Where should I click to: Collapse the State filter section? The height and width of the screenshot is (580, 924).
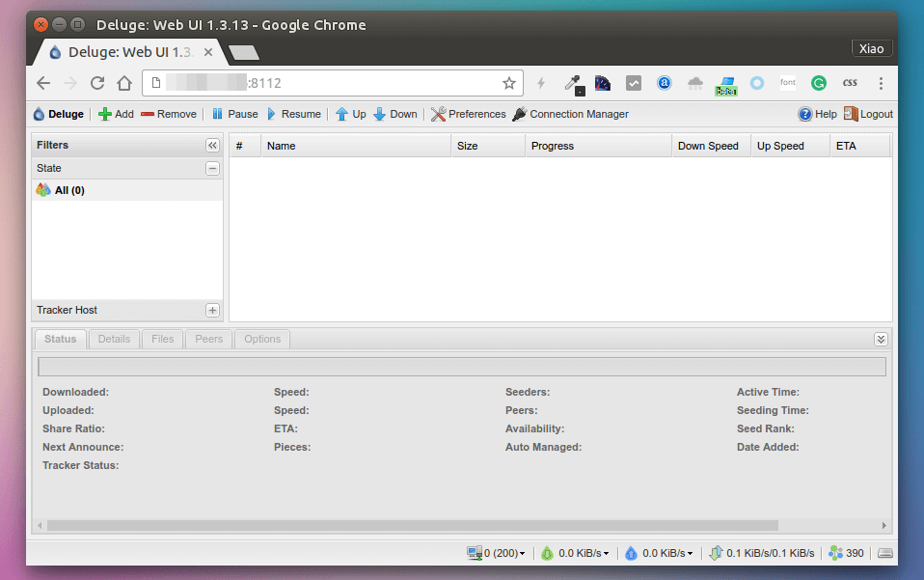click(212, 168)
